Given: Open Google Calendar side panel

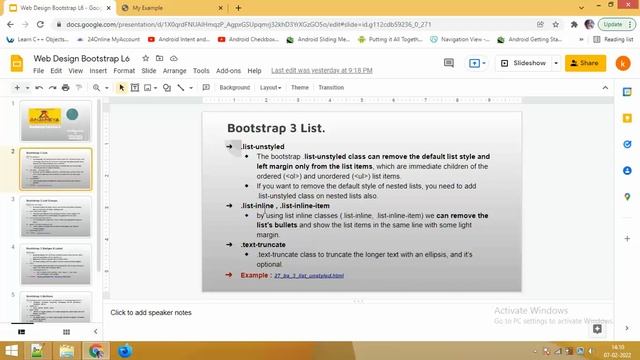Looking at the screenshot, I should [627, 92].
